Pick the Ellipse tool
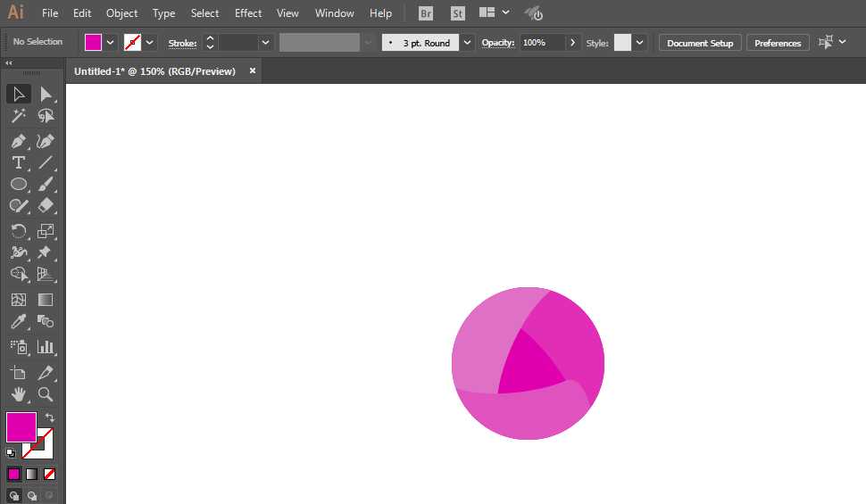Viewport: 866px width, 504px height. tap(18, 184)
